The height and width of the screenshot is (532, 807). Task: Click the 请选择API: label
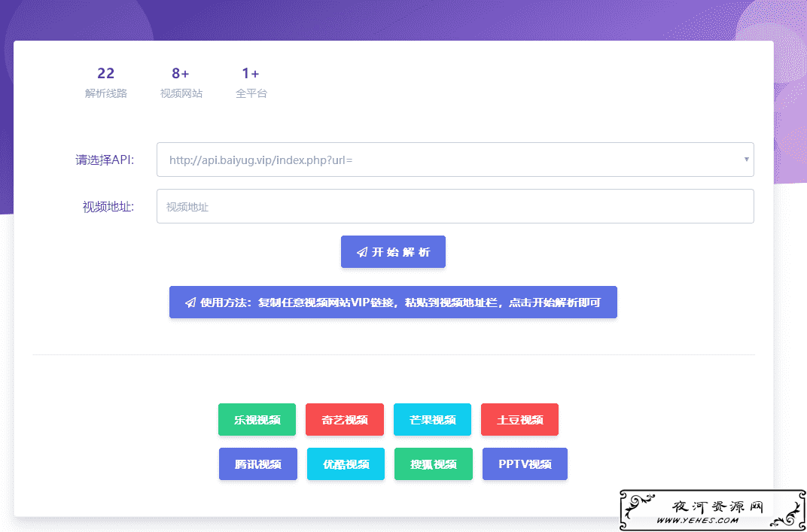coord(105,160)
